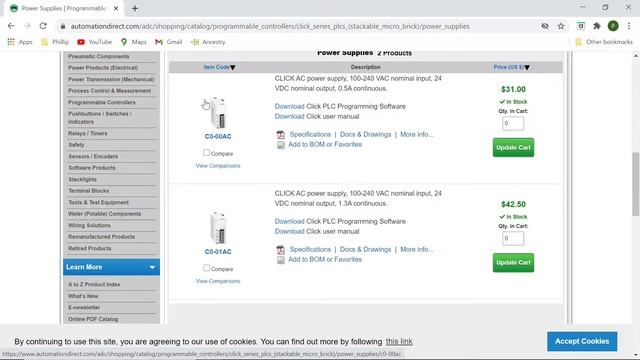Open the YouTube bookmark
640x360 pixels.
(x=94, y=42)
